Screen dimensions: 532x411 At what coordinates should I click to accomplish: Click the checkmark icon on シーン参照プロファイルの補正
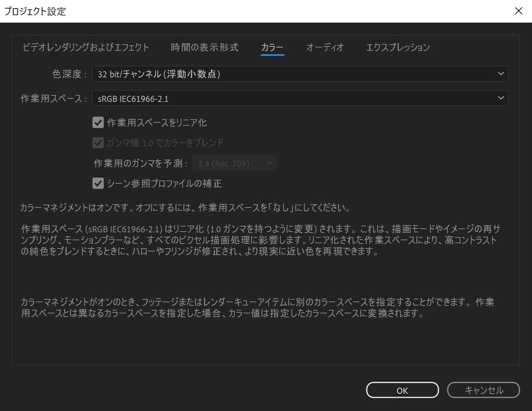pyautogui.click(x=98, y=183)
